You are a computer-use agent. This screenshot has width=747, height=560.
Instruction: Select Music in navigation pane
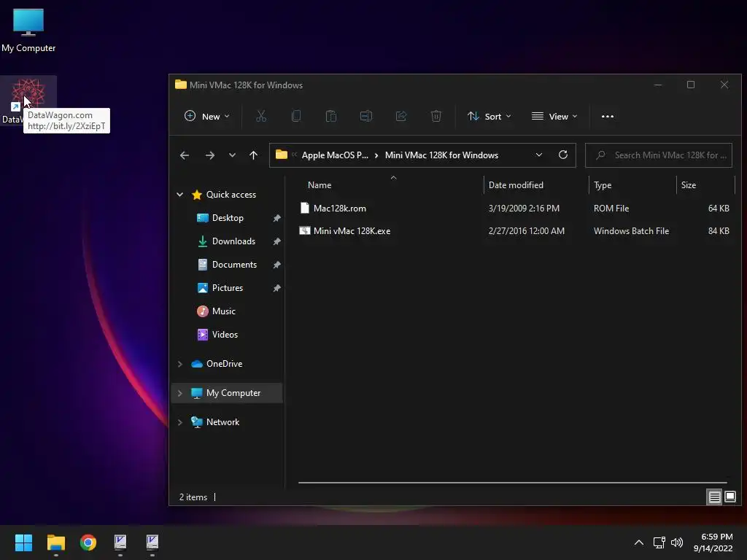tap(223, 311)
